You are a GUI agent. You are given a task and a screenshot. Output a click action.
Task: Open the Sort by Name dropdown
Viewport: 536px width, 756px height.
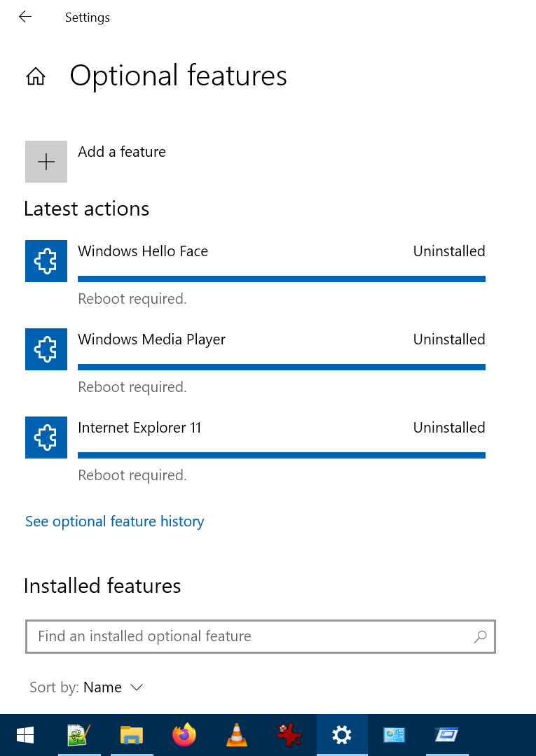114,687
